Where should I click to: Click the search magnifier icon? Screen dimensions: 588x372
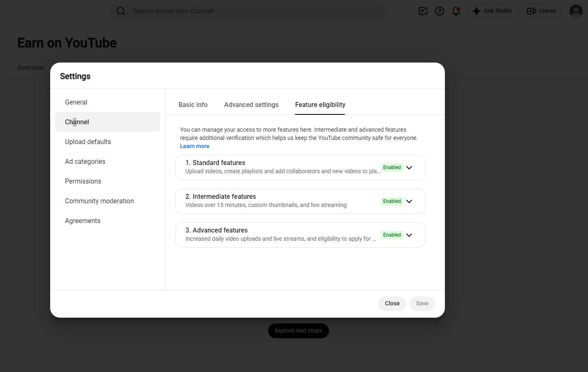click(x=121, y=11)
